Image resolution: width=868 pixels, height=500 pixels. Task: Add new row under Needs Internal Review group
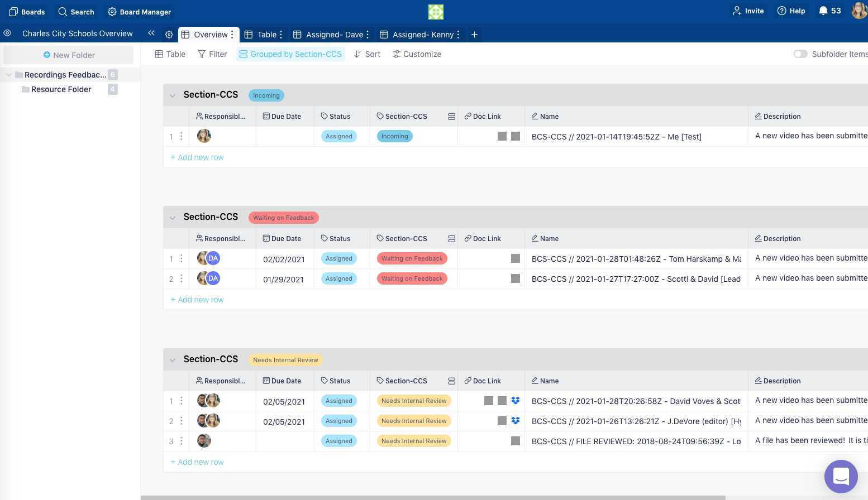pos(197,461)
